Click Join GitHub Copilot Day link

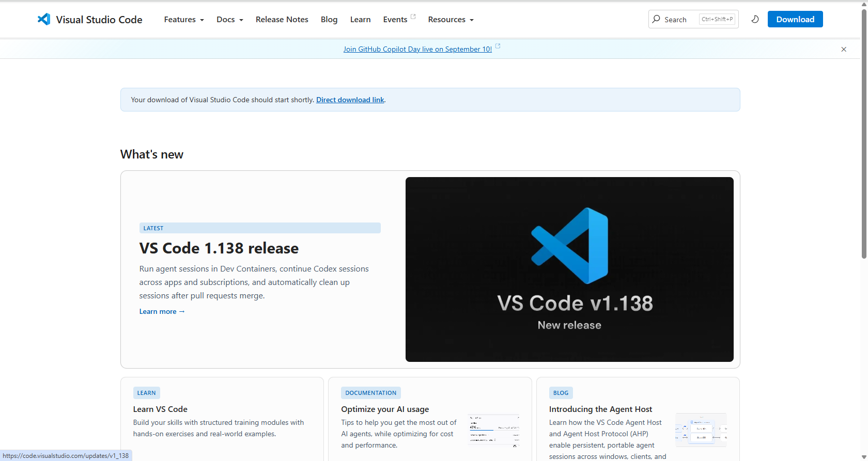[417, 49]
